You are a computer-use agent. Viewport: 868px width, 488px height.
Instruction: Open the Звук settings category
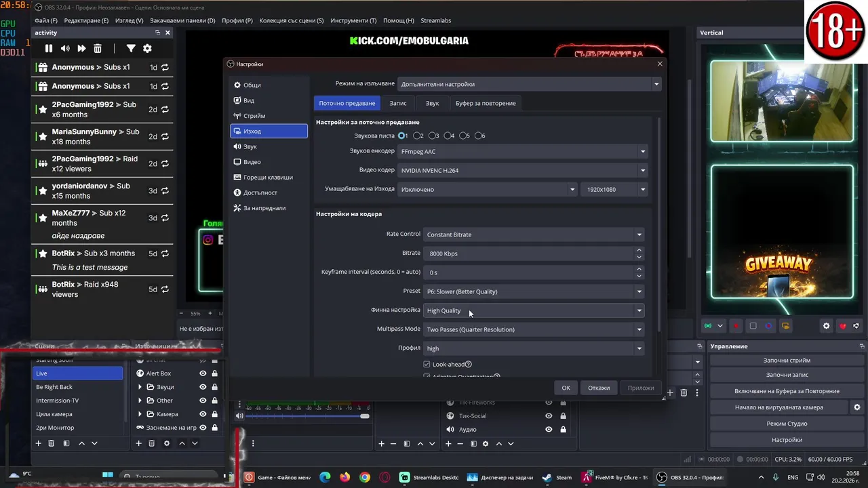tap(269, 146)
